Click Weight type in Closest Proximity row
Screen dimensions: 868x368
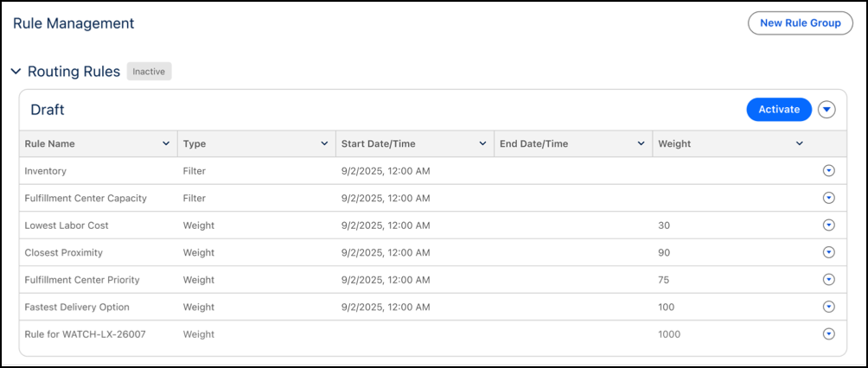198,252
